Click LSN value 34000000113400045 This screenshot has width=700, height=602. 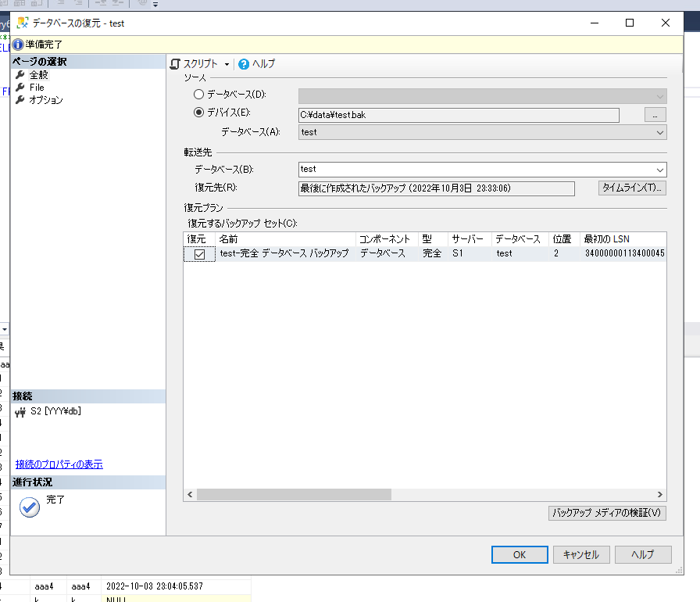(624, 253)
